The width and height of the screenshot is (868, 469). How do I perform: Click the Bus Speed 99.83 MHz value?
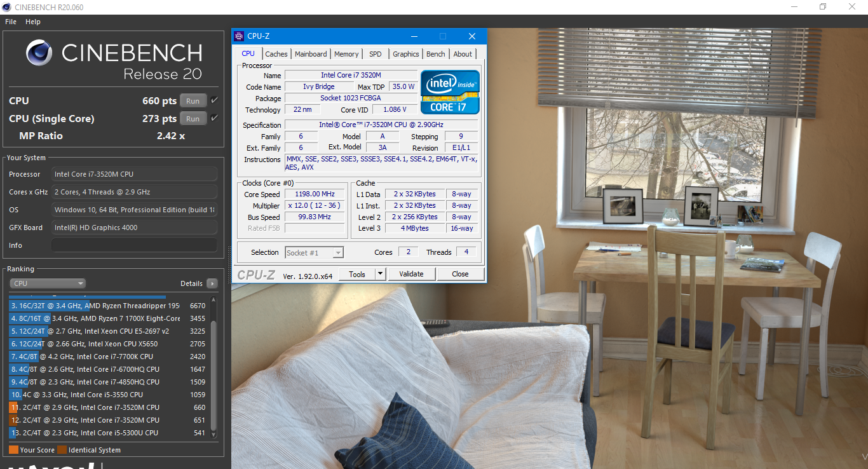point(315,217)
